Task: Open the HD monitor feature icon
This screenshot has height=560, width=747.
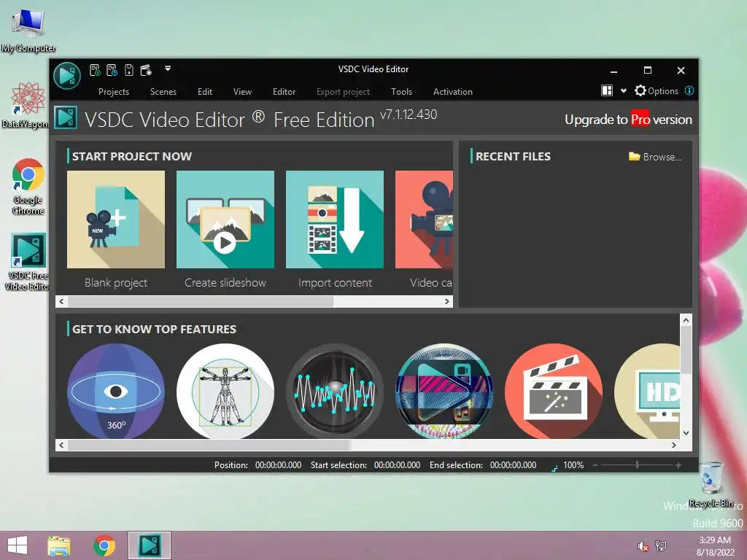Action: [647, 391]
